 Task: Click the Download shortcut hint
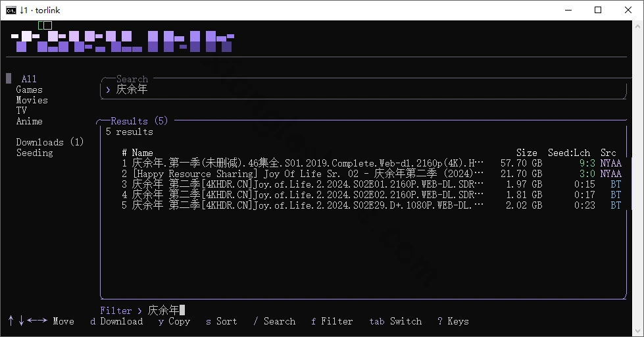click(116, 321)
